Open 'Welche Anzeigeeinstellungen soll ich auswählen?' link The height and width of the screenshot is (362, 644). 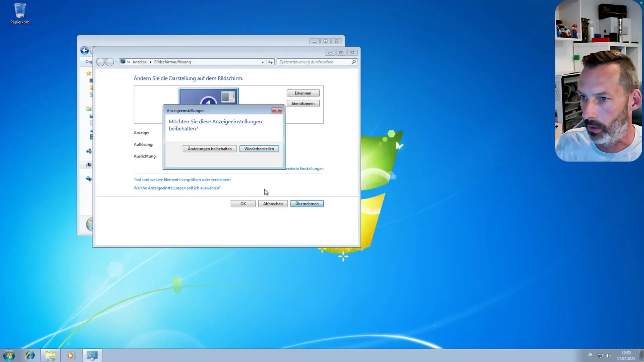tap(177, 188)
